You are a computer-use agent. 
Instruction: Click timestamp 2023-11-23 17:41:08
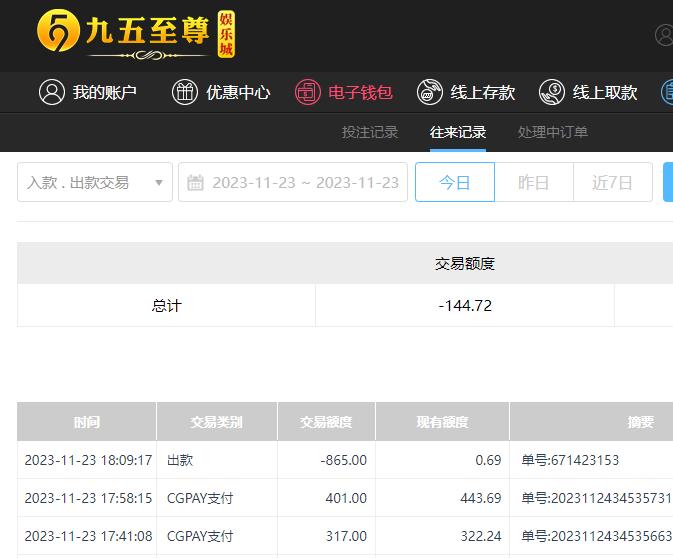point(88,536)
